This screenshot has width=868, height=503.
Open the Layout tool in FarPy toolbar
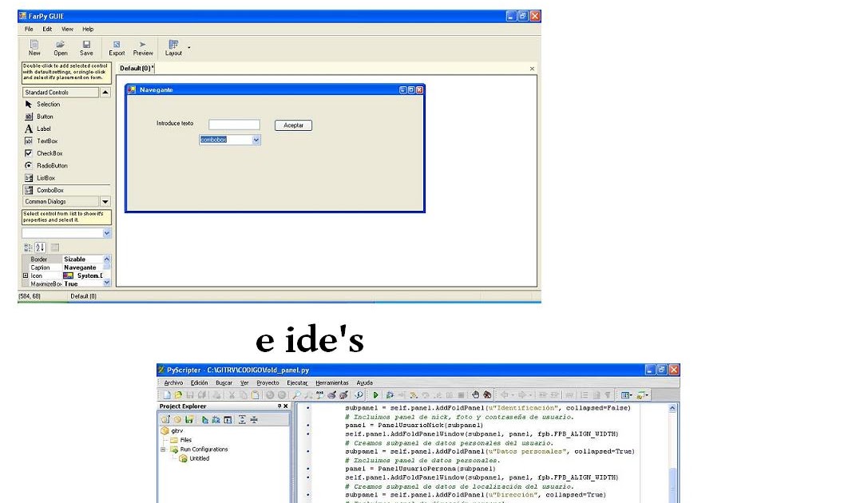172,47
